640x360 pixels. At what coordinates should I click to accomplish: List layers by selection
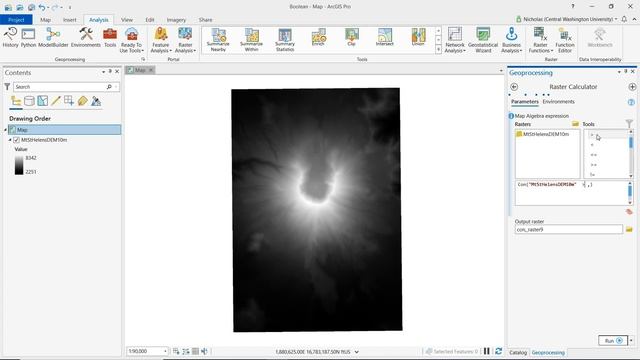tap(42, 101)
